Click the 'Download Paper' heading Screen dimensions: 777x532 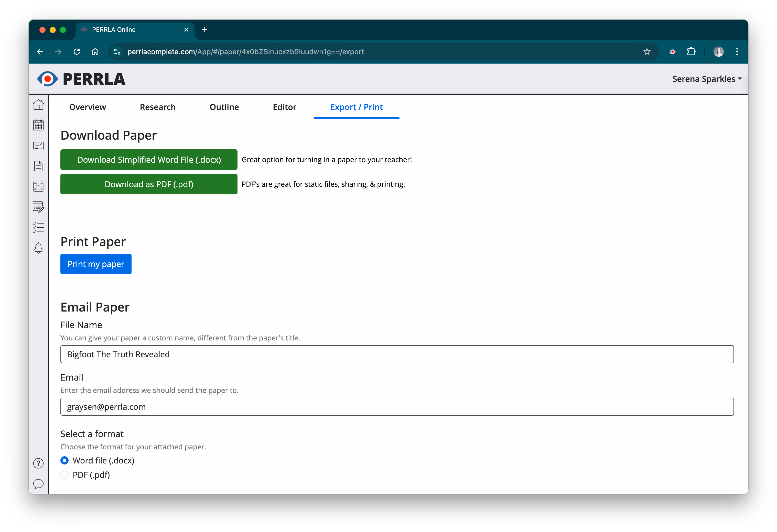coord(109,135)
